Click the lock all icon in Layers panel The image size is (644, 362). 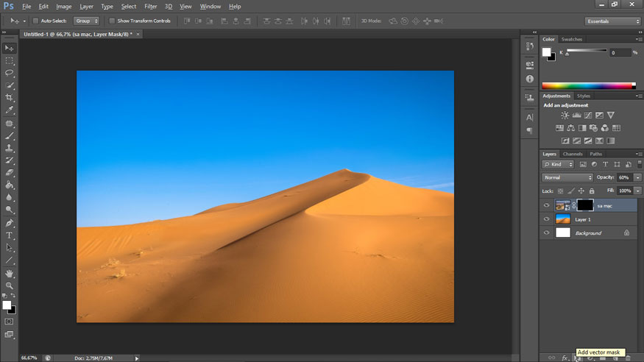click(593, 191)
